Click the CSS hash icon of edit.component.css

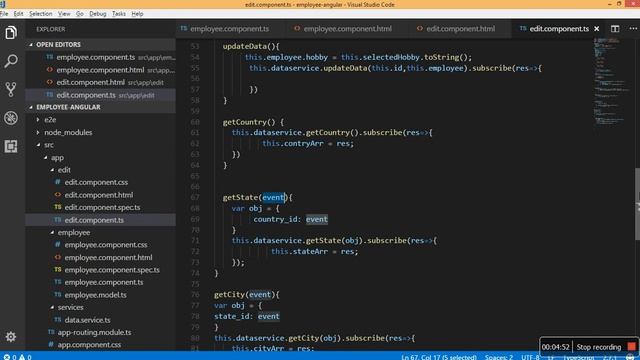[x=58, y=182]
